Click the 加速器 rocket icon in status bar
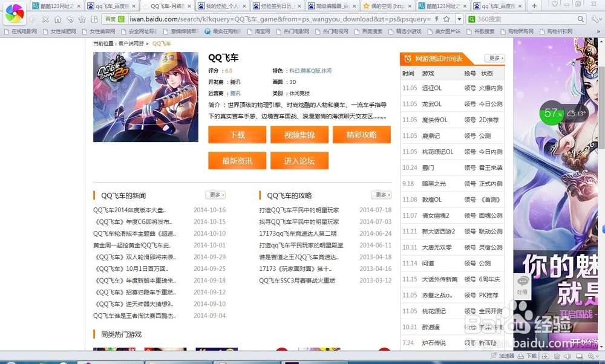Image resolution: width=605 pixels, height=364 pixels. point(493,356)
